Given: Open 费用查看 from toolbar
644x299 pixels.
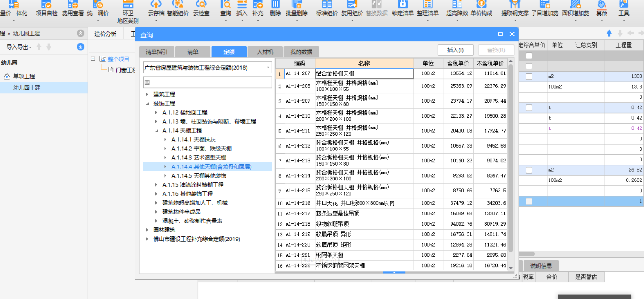Looking at the screenshot, I should click(x=73, y=5).
